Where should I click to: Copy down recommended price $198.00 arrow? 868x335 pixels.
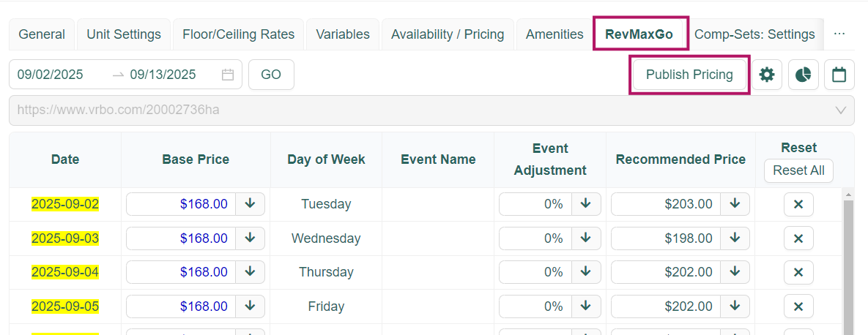pos(735,238)
